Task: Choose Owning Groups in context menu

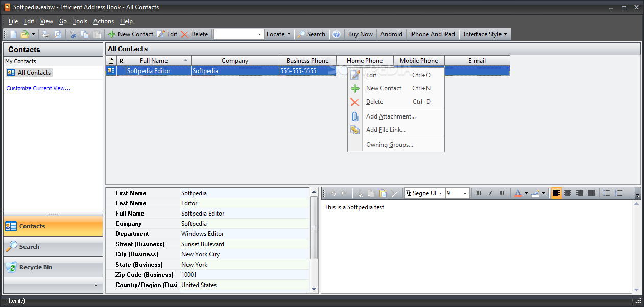Action: point(396,145)
